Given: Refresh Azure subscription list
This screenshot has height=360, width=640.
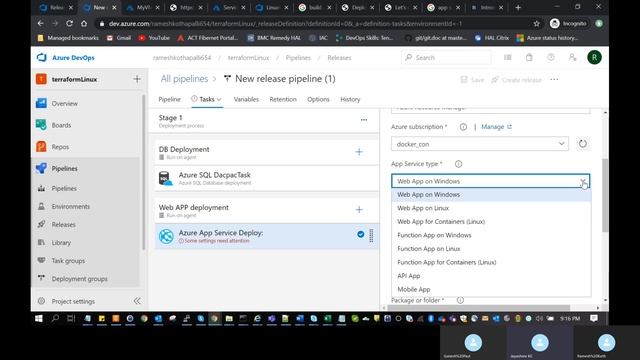Looking at the screenshot, I should (x=582, y=144).
